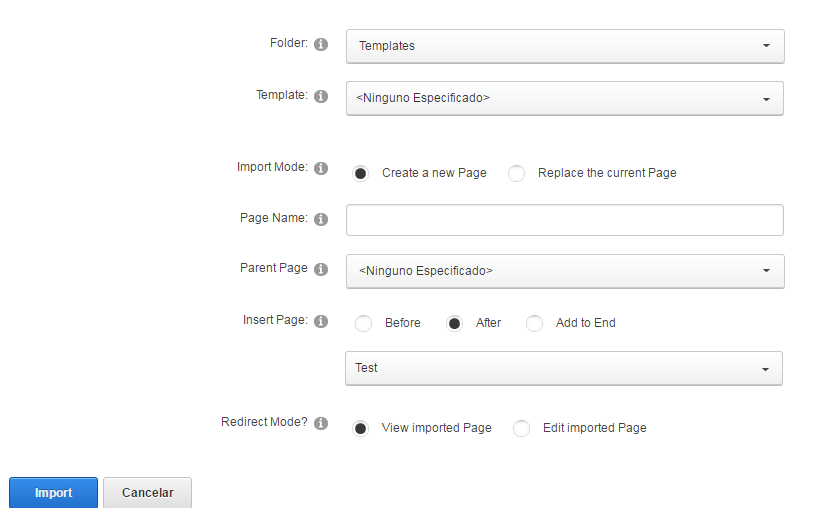This screenshot has height=518, width=822.
Task: Open the Parent Page help icon
Action: (x=321, y=269)
